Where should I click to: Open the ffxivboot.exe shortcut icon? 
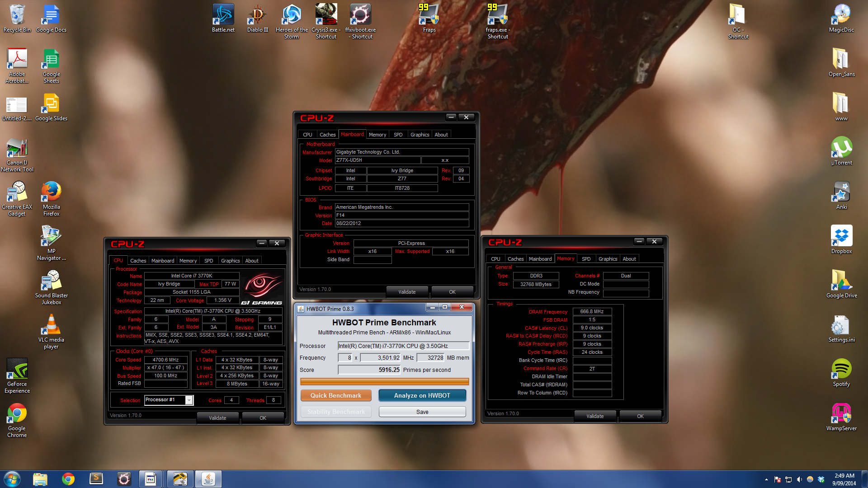tap(360, 21)
